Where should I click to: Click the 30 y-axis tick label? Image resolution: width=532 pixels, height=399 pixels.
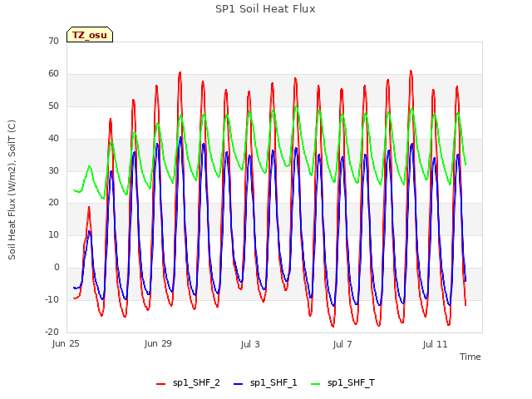tap(53, 170)
